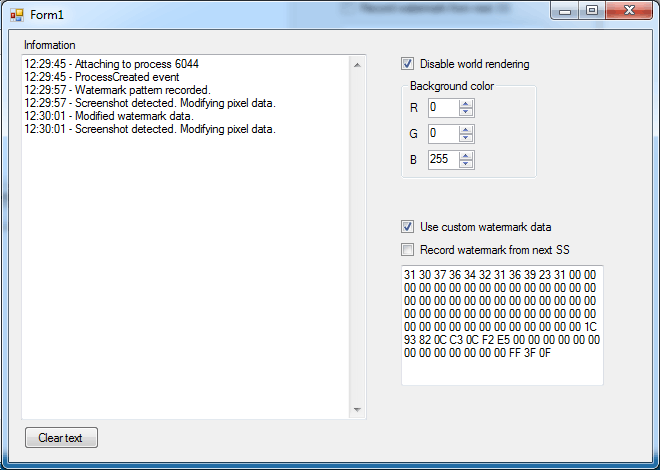Click the Information log scrollbar up arrow
The width and height of the screenshot is (660, 470).
click(x=357, y=65)
